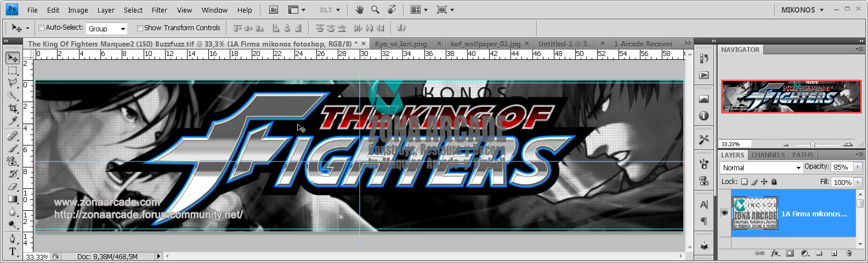Viewport: 868px width, 263px height.
Task: Toggle Lock all
Action: point(774,182)
